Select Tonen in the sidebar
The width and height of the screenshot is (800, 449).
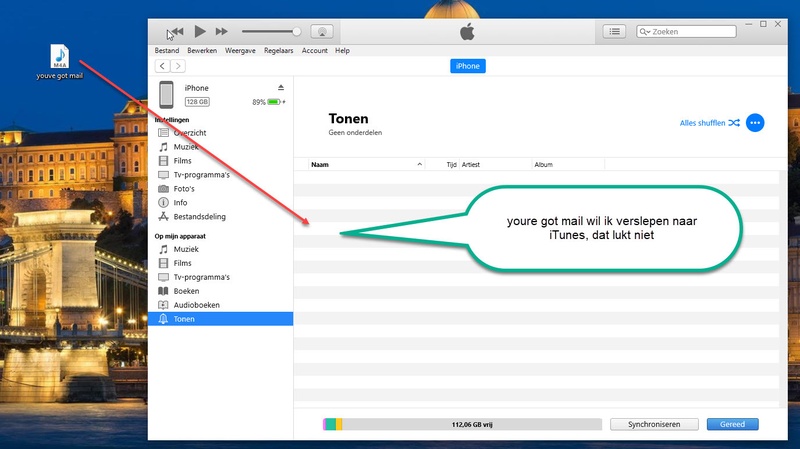tap(220, 319)
